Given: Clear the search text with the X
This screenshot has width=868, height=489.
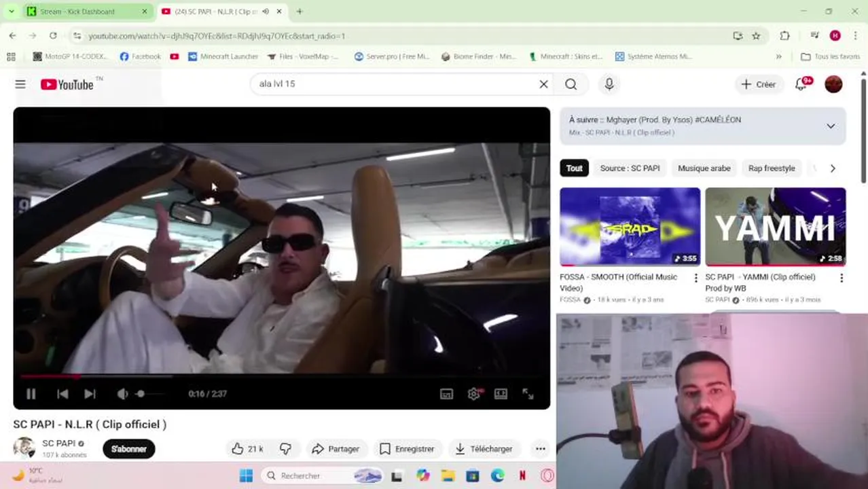Looking at the screenshot, I should coord(543,84).
